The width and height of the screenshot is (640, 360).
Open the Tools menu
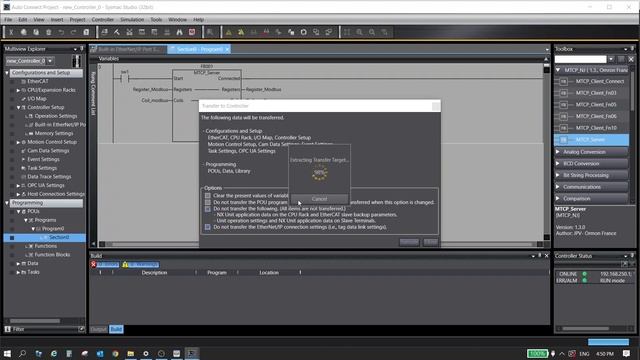coord(156,20)
